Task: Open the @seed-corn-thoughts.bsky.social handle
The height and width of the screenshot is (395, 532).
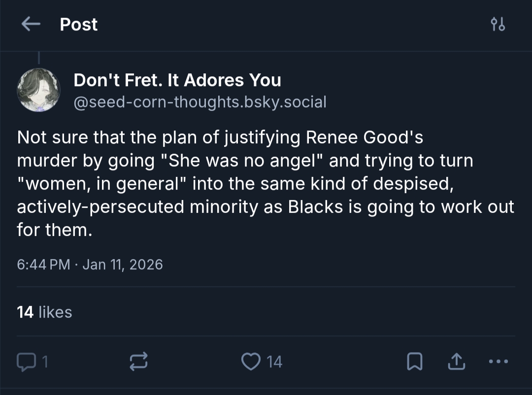Action: point(200,102)
